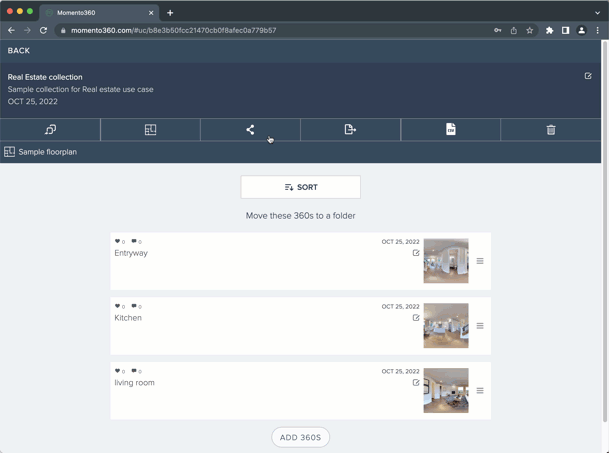Open the Sample floorplan link
The height and width of the screenshot is (453, 609).
[47, 152]
